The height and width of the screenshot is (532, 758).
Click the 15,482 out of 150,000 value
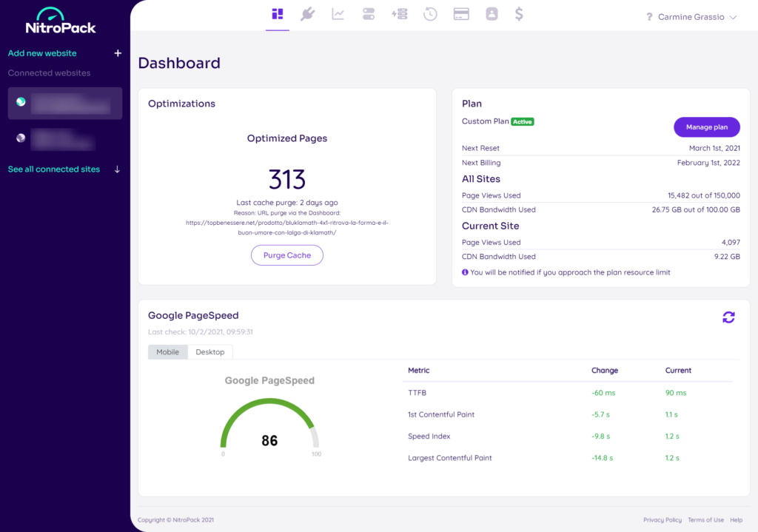coord(704,195)
